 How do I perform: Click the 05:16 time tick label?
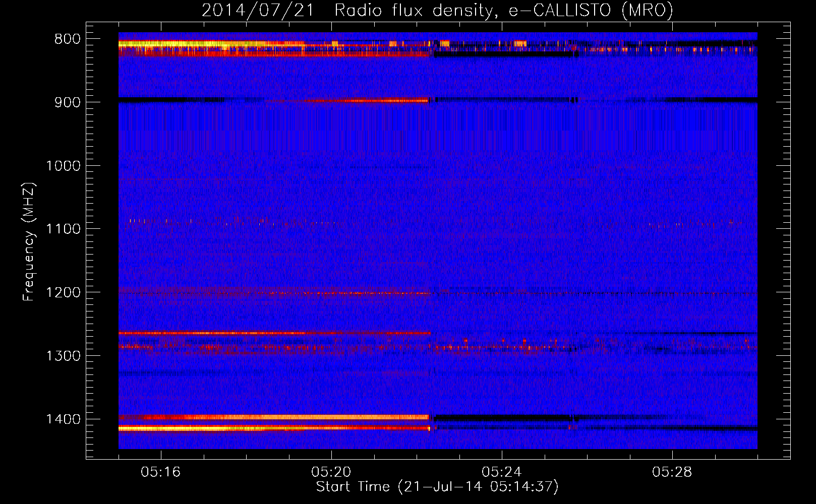tap(161, 472)
